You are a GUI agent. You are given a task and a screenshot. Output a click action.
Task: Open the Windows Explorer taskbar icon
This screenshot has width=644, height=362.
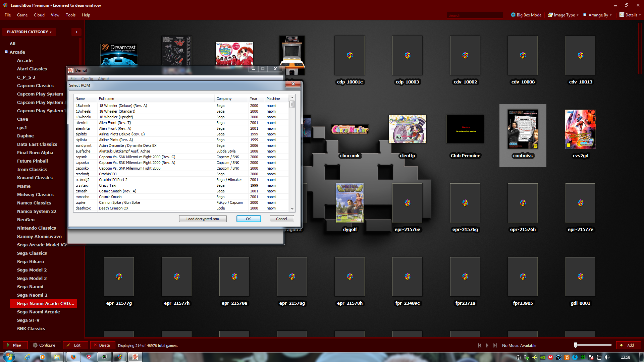(x=57, y=357)
